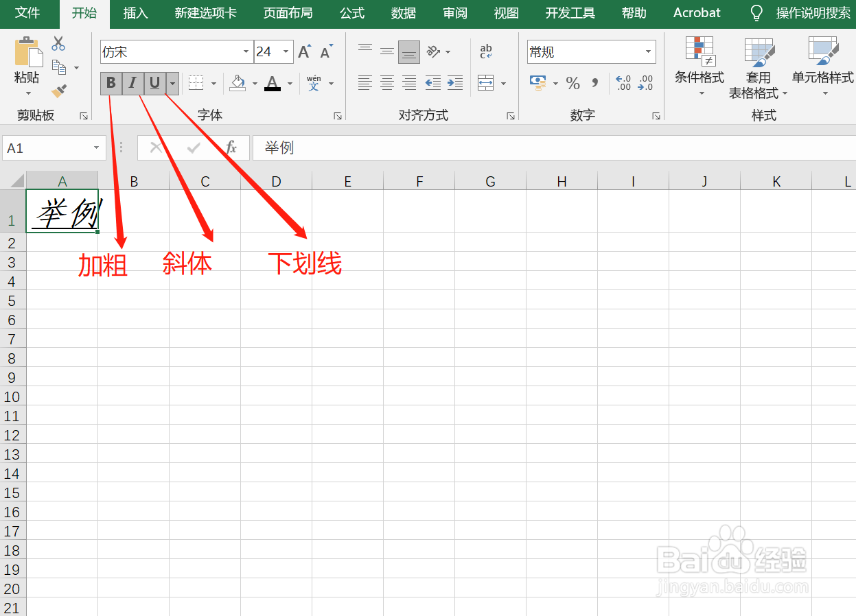Click the Copy icon
Image resolution: width=856 pixels, height=616 pixels.
[x=59, y=67]
